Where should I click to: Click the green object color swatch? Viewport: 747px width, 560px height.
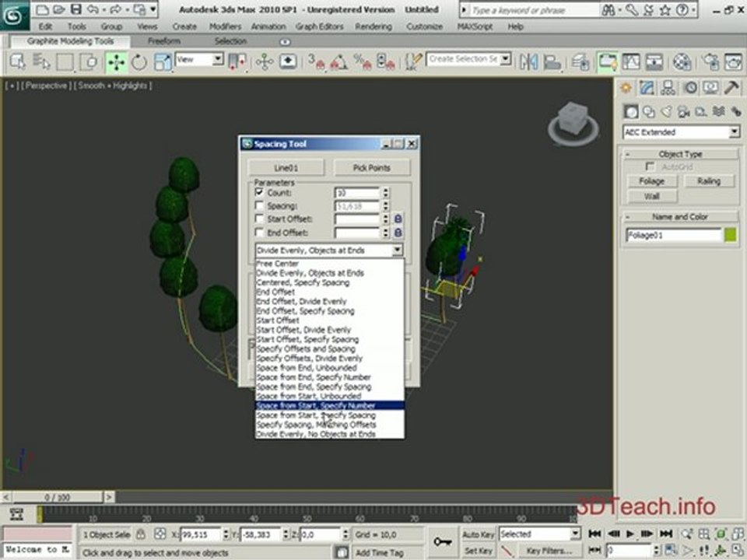pos(731,235)
